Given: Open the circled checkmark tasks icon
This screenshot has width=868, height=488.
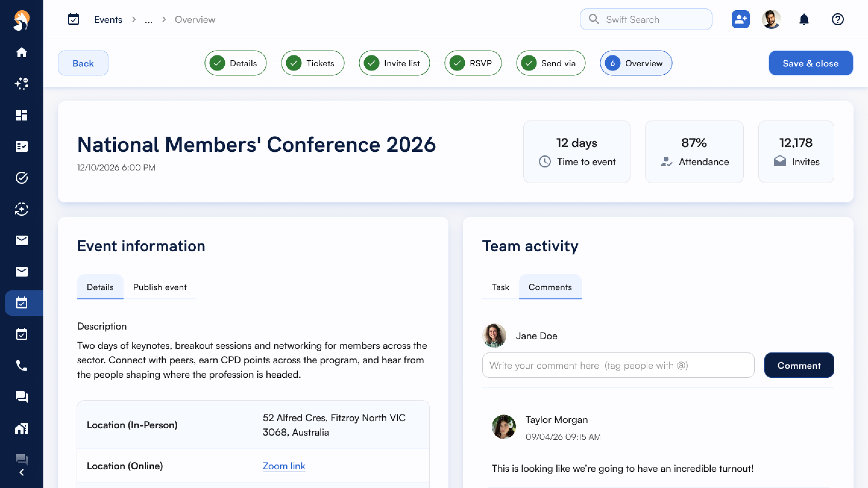Looking at the screenshot, I should pyautogui.click(x=22, y=177).
